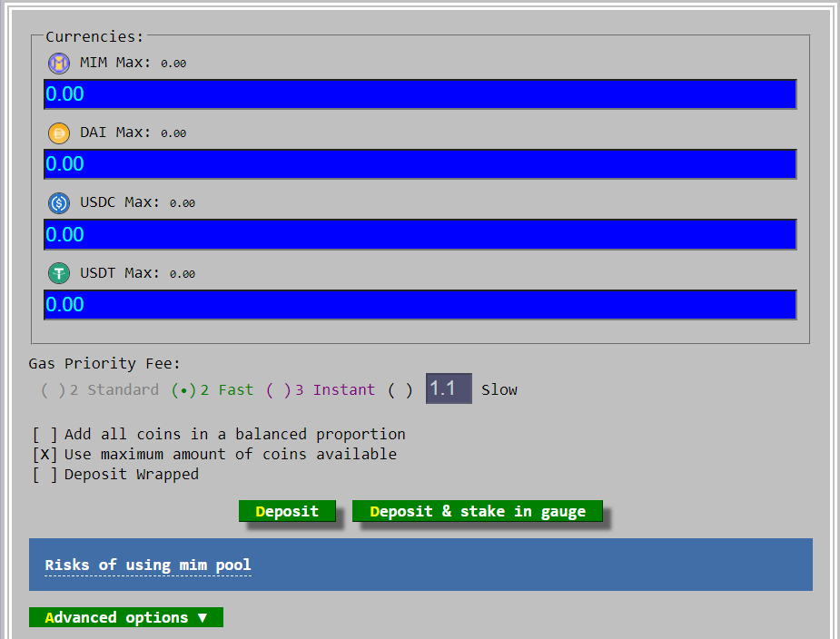
Task: Enable the Deposit Wrapped checkbox
Action: point(44,475)
